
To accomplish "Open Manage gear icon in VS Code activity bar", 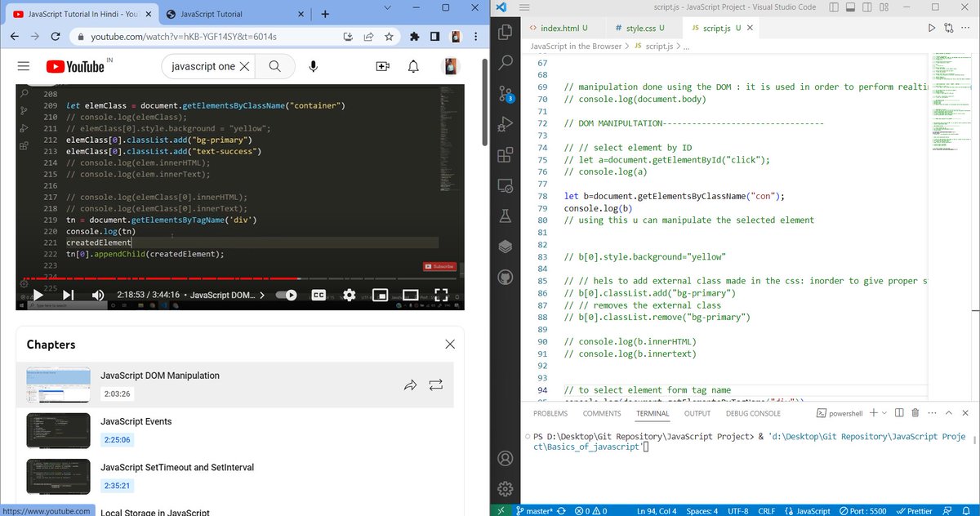I will [506, 489].
